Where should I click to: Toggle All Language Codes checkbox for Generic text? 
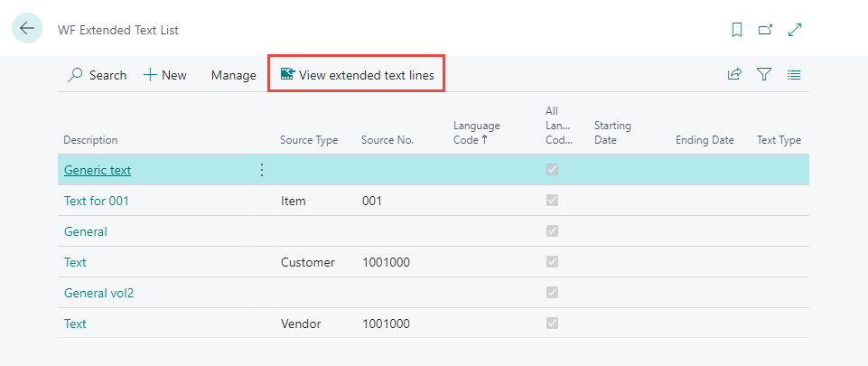[552, 170]
